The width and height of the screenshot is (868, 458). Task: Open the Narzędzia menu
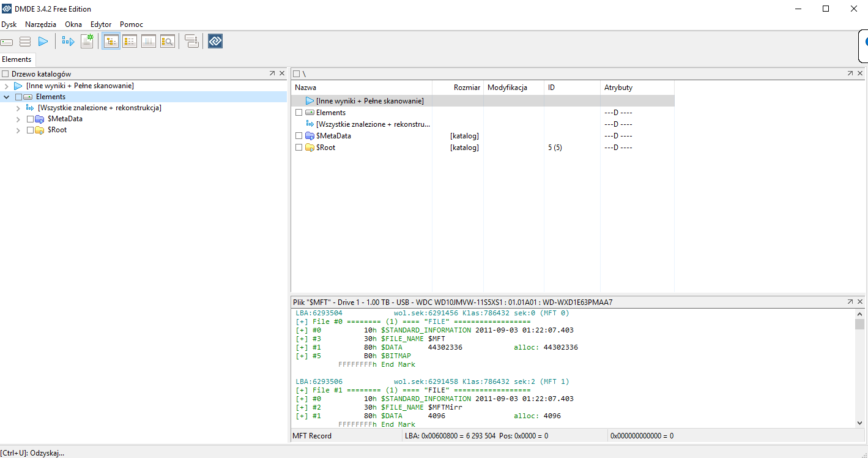tap(41, 24)
